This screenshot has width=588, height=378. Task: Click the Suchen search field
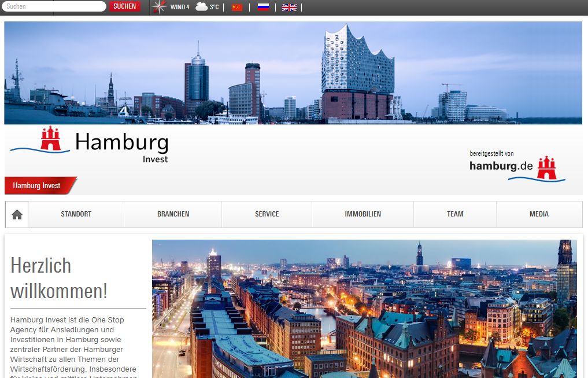tap(54, 6)
